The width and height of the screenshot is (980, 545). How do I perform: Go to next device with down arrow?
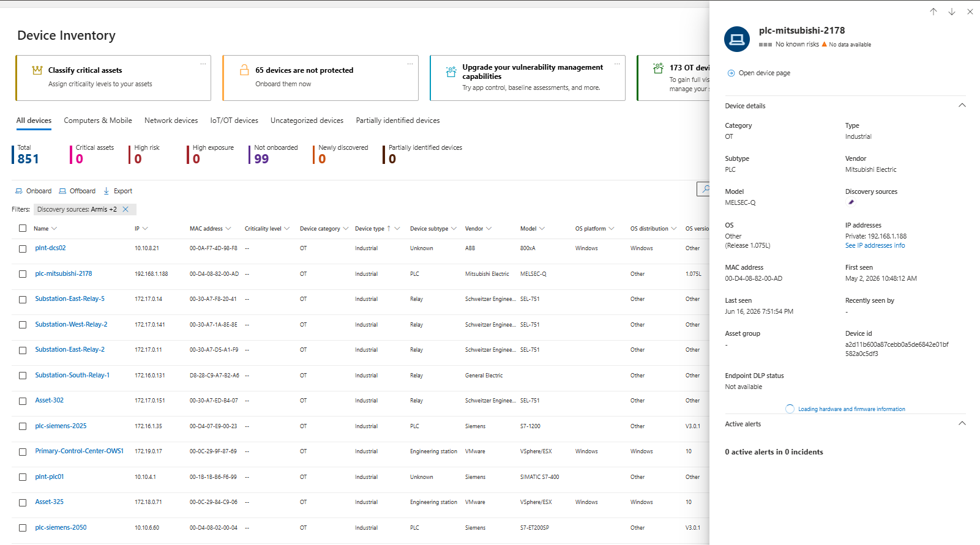(x=952, y=12)
